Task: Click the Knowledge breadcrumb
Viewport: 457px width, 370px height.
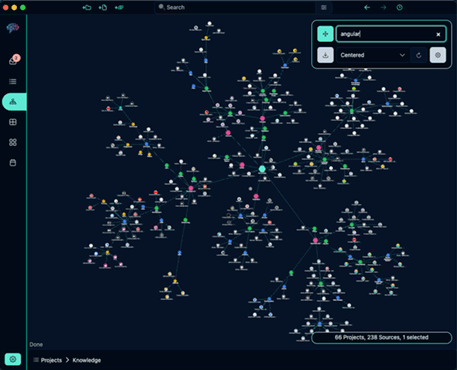Action: tap(87, 360)
